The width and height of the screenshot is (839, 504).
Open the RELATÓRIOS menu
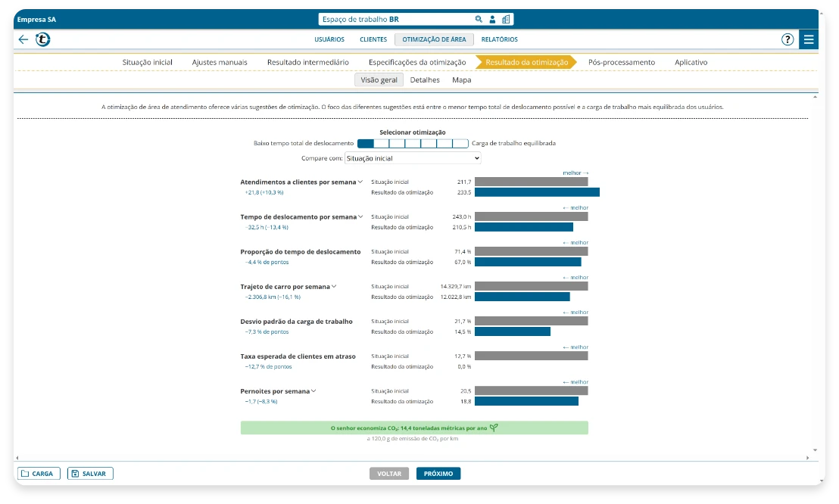click(x=499, y=39)
